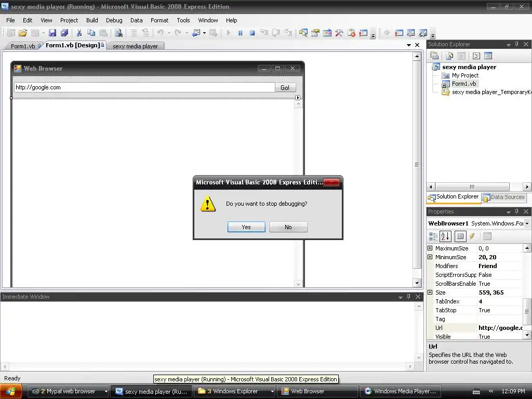Open the Error List toolbar icon
Image resolution: width=532 pixels, height=399 pixels.
(352, 33)
